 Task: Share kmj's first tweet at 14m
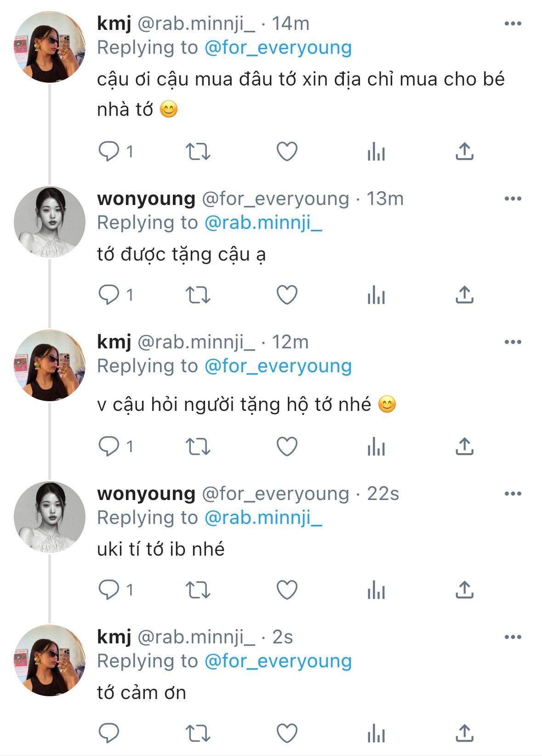464,151
